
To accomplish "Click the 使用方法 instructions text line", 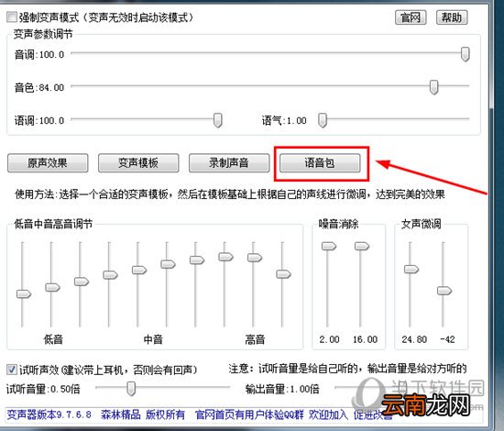I will [x=230, y=194].
